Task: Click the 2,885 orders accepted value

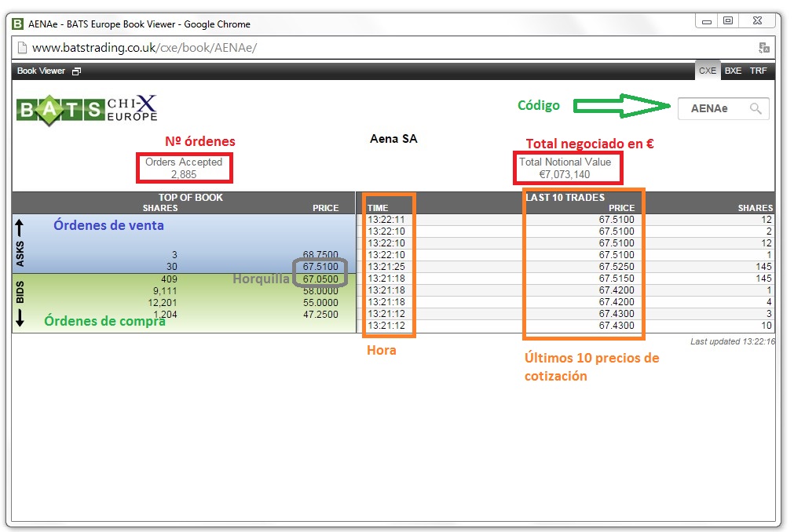Action: pos(183,174)
